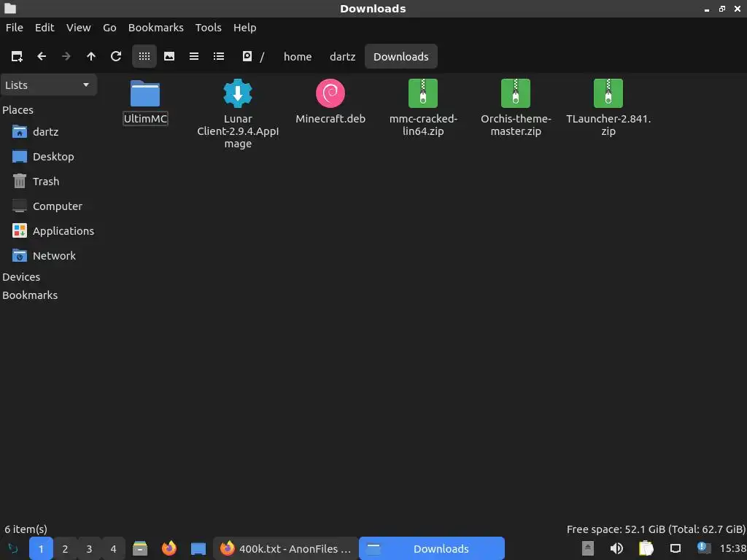Expand the Lists side pane dropdown
The height and width of the screenshot is (560, 747).
(x=49, y=85)
